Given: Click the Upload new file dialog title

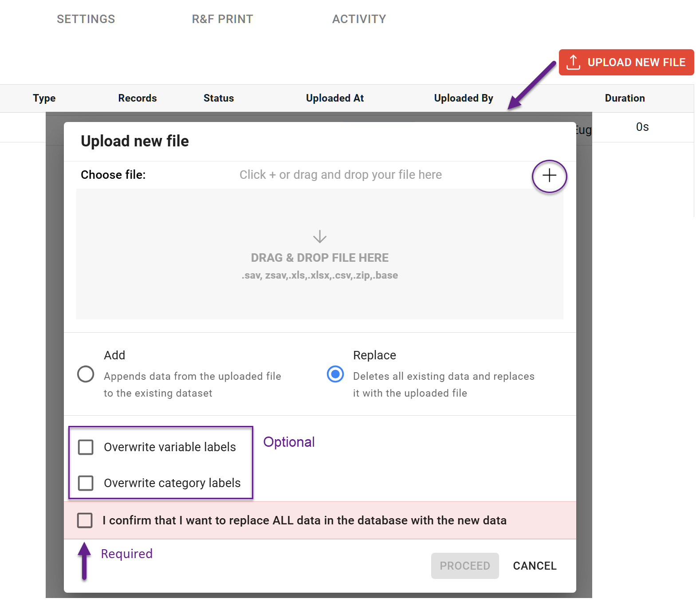Looking at the screenshot, I should tap(135, 141).
